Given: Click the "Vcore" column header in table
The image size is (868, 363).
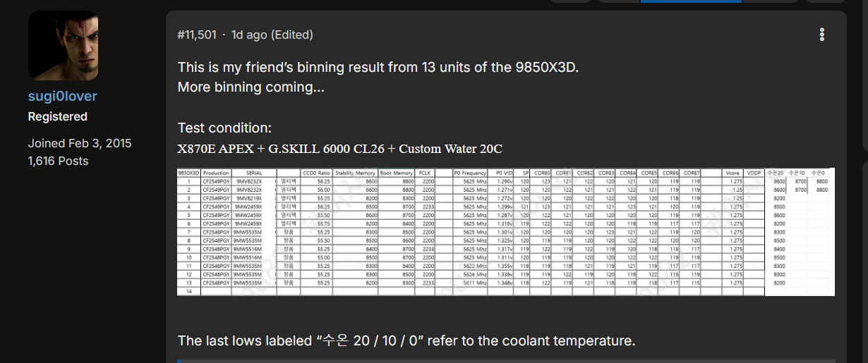Looking at the screenshot, I should click(x=733, y=173).
